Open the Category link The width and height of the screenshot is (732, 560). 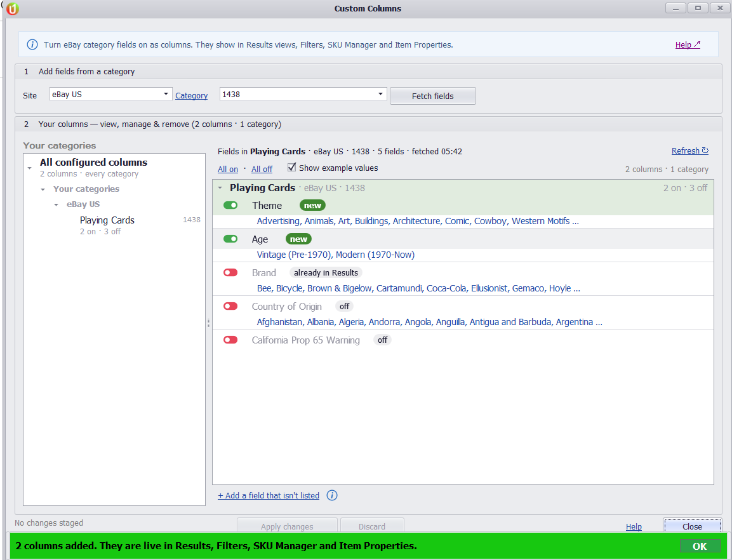pyautogui.click(x=191, y=95)
